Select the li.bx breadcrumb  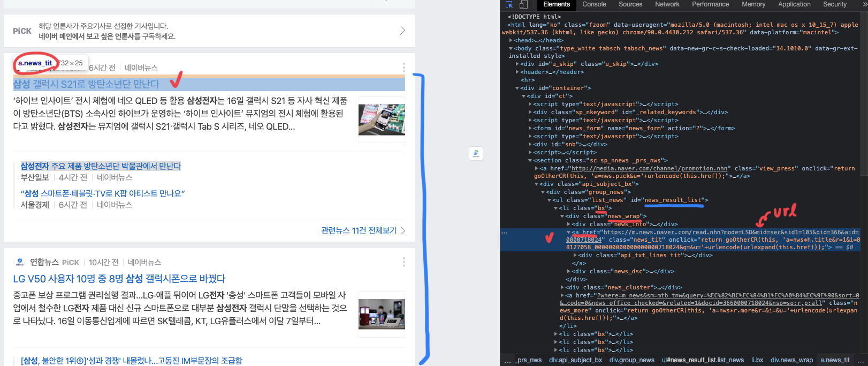(757, 360)
